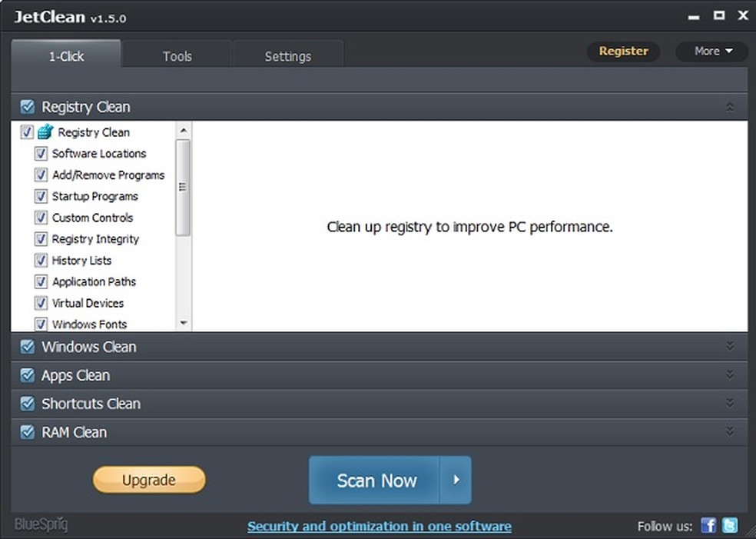Click the registry list scrollbar thumb
756x539 pixels.
click(x=183, y=187)
